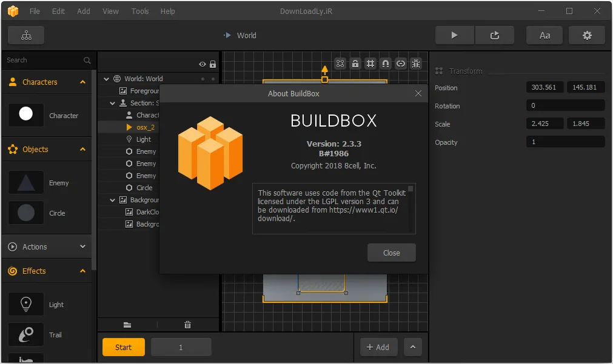This screenshot has height=364, width=613.
Task: Collapse the Effects section
Action: pos(82,271)
